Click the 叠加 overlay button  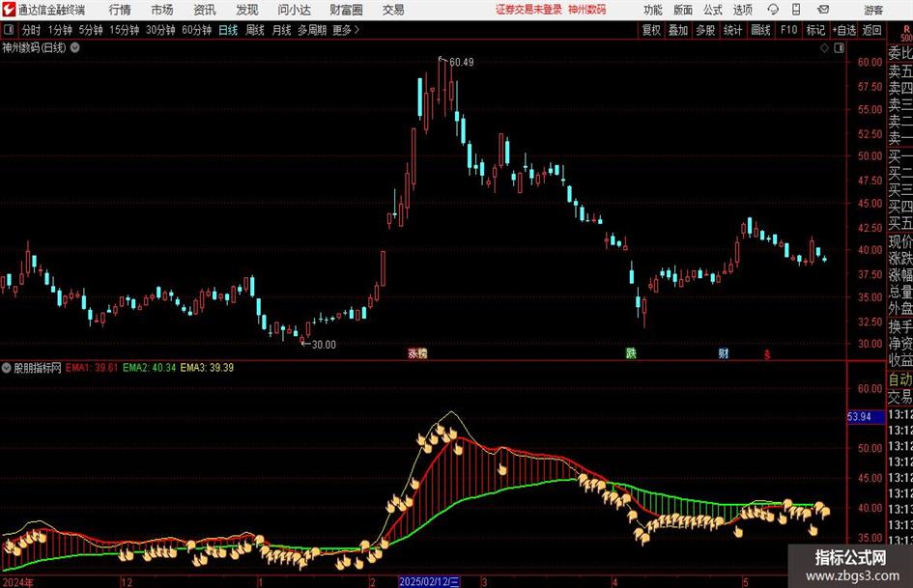pyautogui.click(x=678, y=30)
